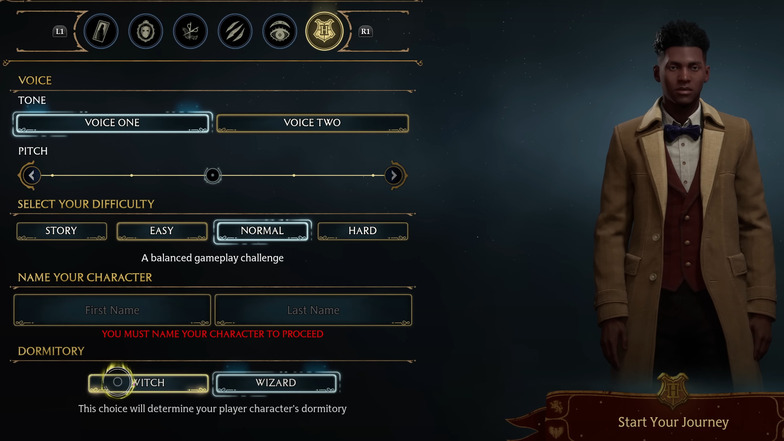Screen dimensions: 784x441
Task: Choose Voice One tone
Action: point(112,123)
